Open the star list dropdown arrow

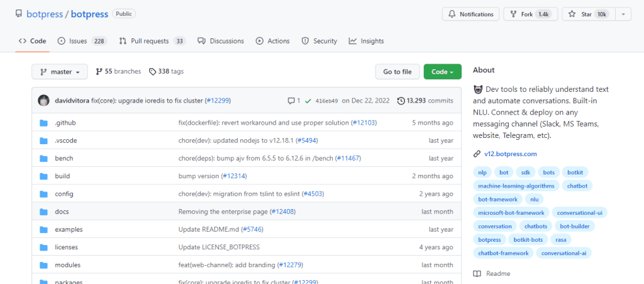pos(623,14)
